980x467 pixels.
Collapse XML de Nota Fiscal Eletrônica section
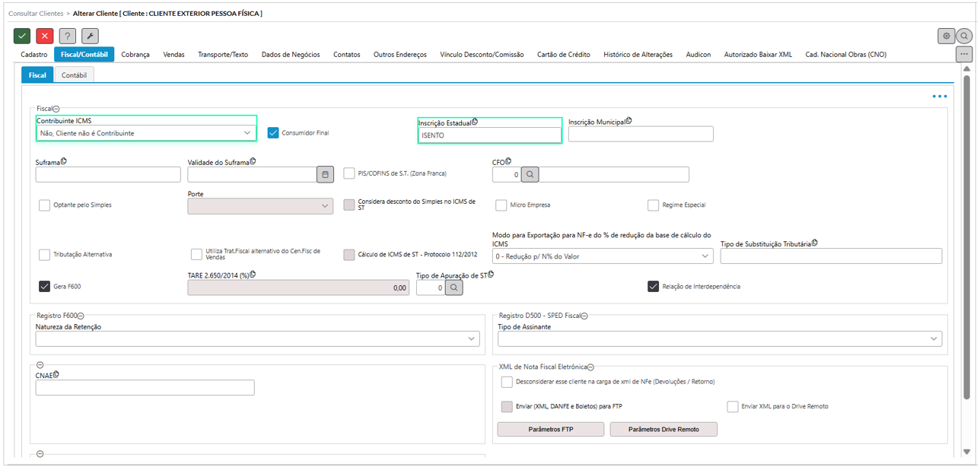click(x=591, y=367)
